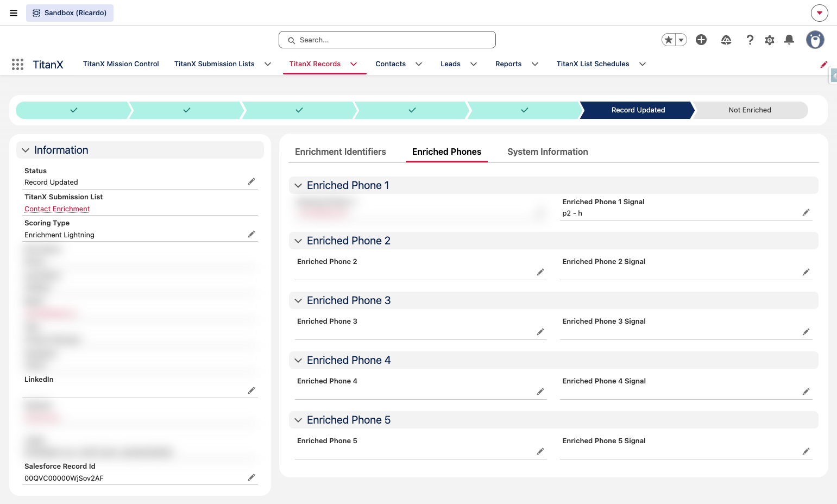Edit Enriched Phone 1 Signal pencil
The image size is (837, 504).
(x=806, y=212)
